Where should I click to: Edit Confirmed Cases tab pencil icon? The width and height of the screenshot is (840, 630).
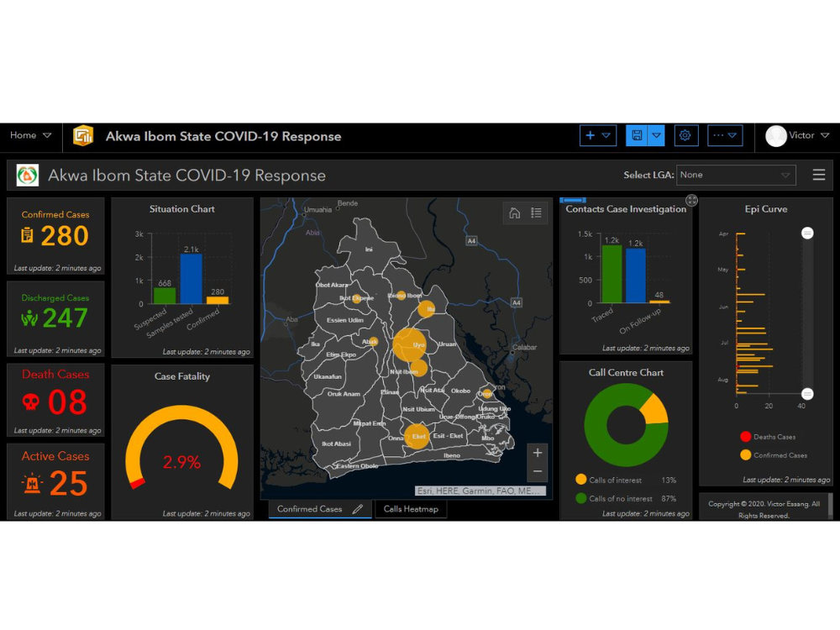pyautogui.click(x=358, y=509)
